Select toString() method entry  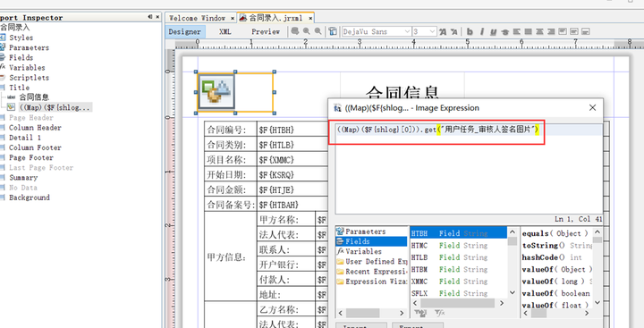click(556, 246)
